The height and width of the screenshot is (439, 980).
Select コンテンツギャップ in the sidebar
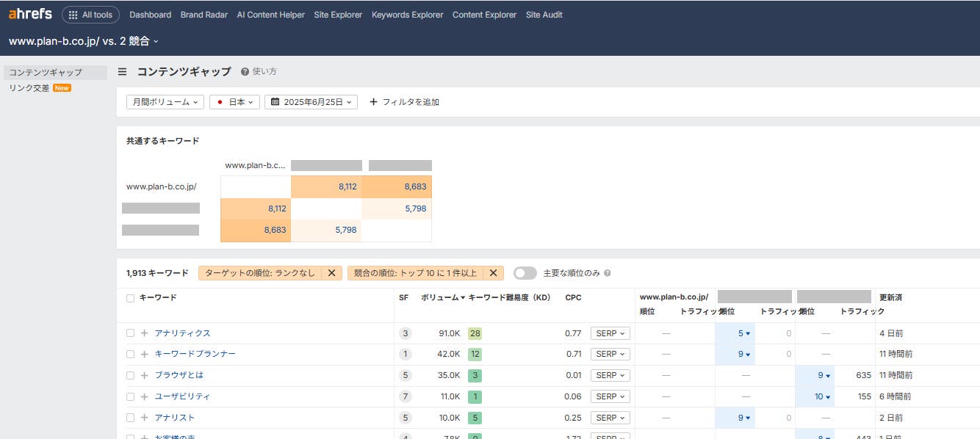pos(55,73)
